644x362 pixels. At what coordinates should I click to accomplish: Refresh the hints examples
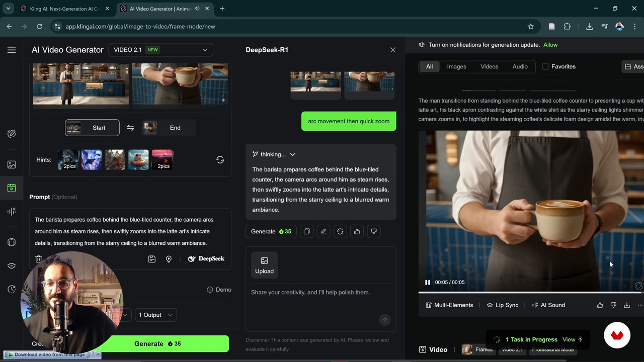click(220, 159)
